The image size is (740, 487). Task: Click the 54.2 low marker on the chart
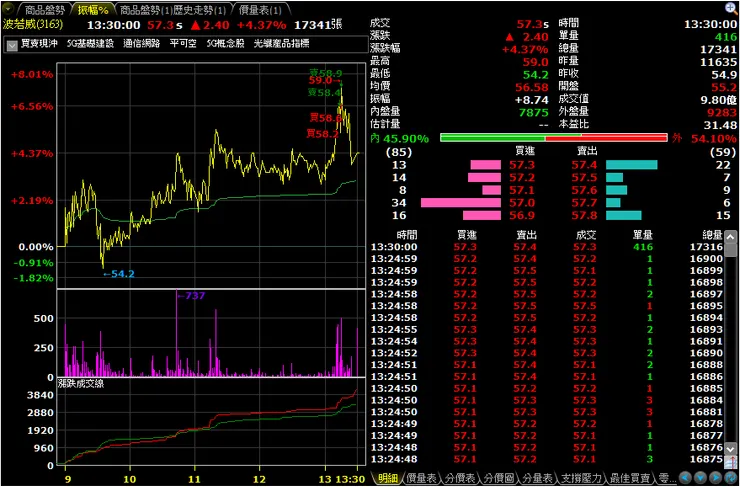coord(119,274)
